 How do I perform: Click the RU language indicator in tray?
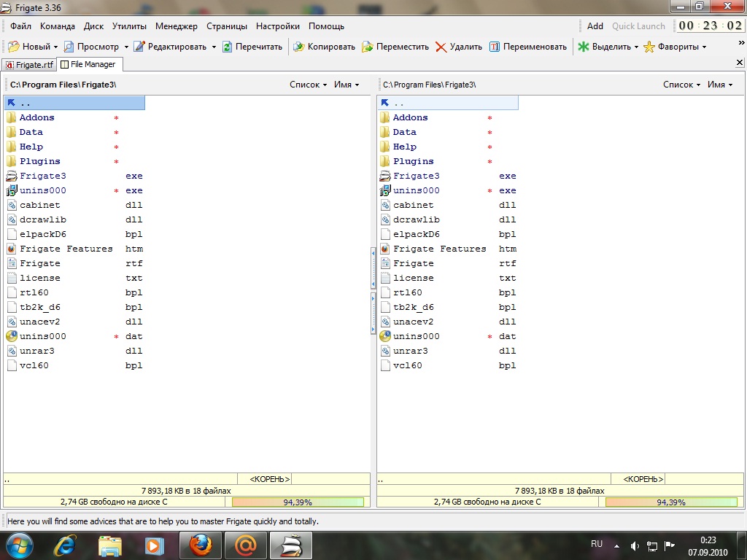pyautogui.click(x=597, y=544)
